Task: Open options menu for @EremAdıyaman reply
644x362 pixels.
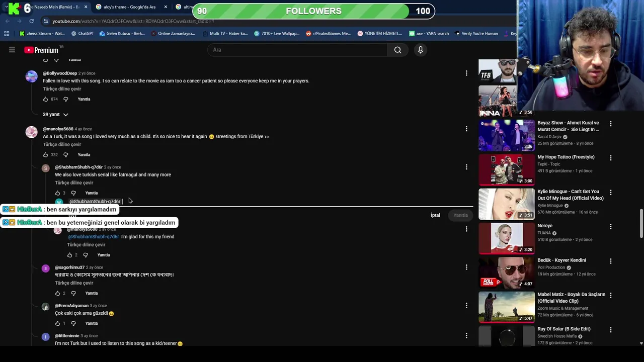Action: [x=466, y=306]
